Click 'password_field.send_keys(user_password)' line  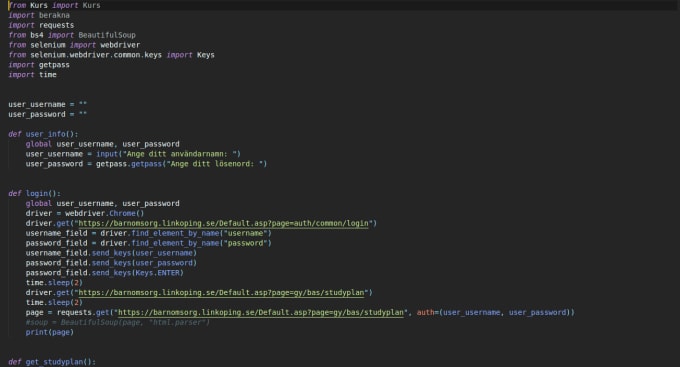111,263
